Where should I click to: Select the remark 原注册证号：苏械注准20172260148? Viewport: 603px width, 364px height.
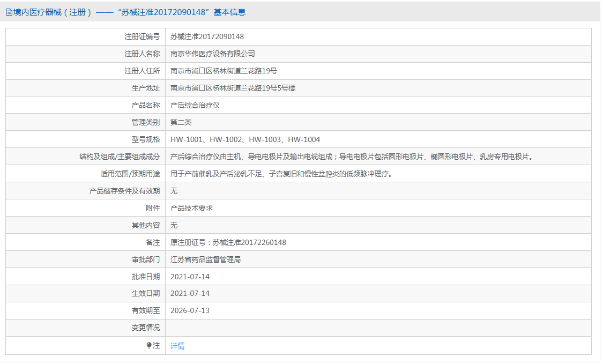click(x=228, y=242)
